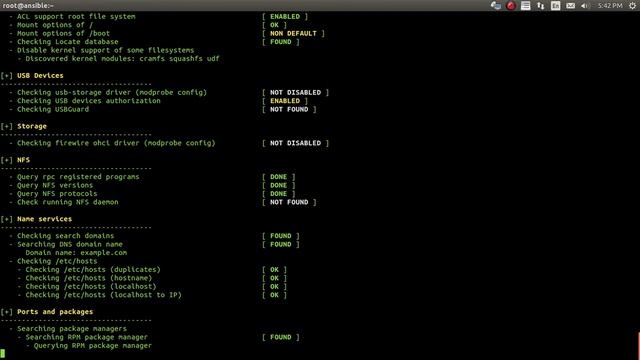
Task: Open the sound volume speaker indicator
Action: point(585,6)
